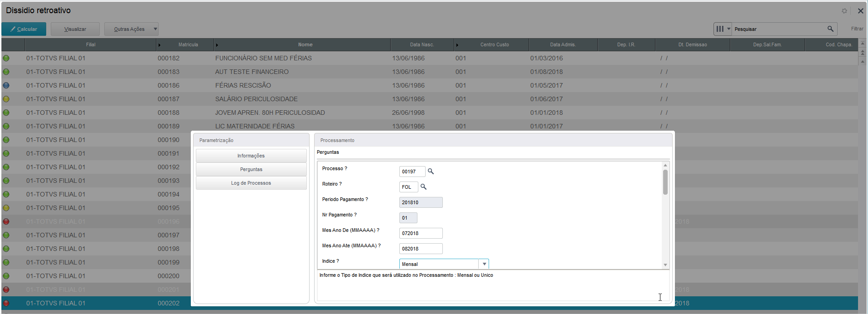Click the Processo input field

pyautogui.click(x=412, y=172)
